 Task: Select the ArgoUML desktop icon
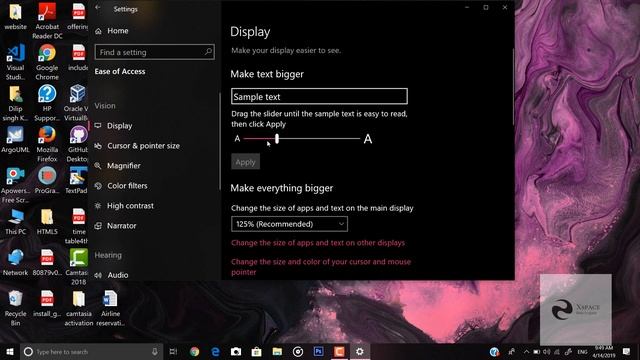point(16,140)
